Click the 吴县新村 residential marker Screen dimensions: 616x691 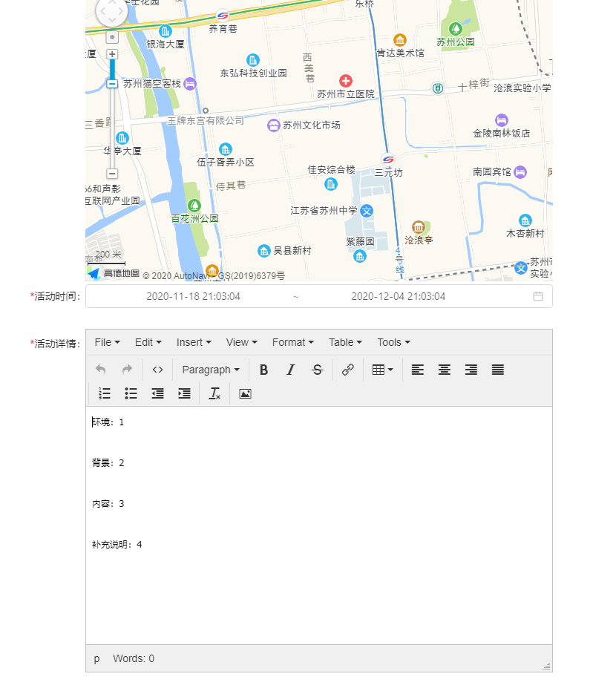point(264,251)
